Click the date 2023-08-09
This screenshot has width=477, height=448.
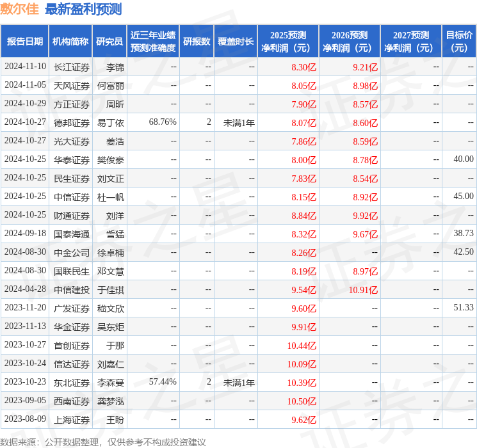25,419
